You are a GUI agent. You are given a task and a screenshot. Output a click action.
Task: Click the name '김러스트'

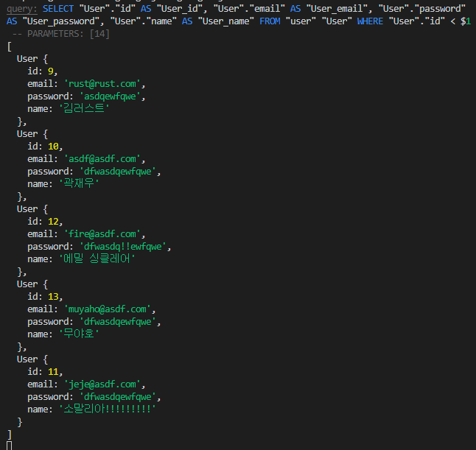coord(85,109)
